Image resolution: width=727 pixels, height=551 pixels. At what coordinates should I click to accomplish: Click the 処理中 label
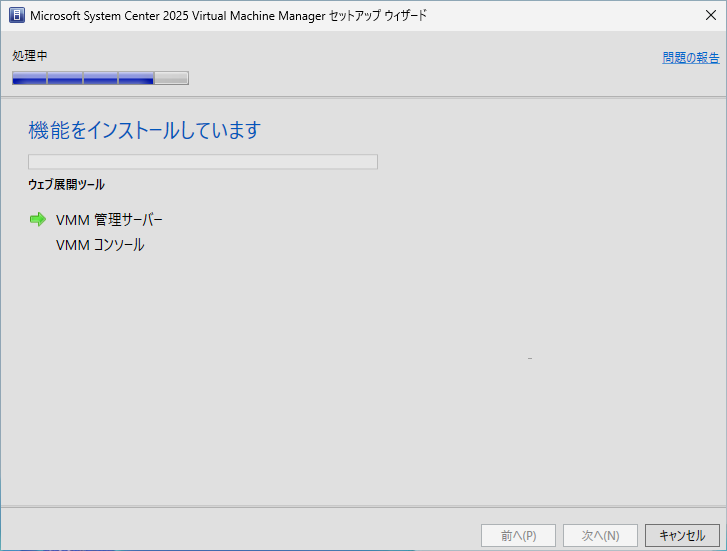pos(30,56)
